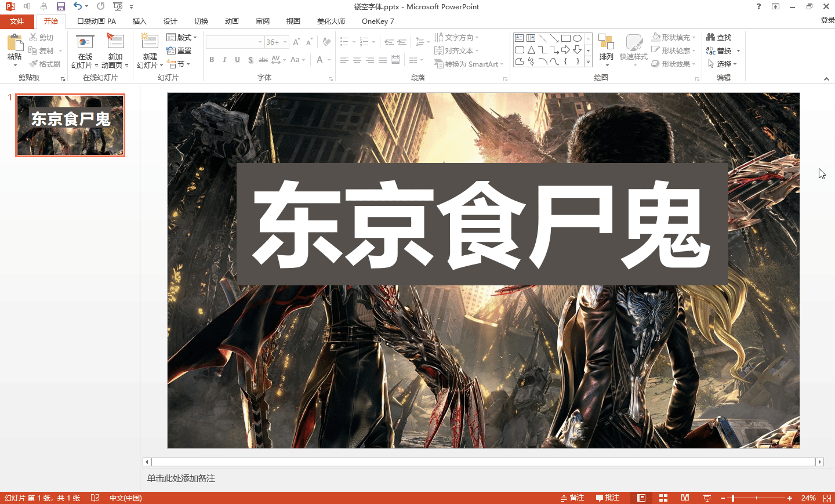The height and width of the screenshot is (504, 835).
Task: Open the Comments (批注) pane from status bar
Action: tap(608, 498)
